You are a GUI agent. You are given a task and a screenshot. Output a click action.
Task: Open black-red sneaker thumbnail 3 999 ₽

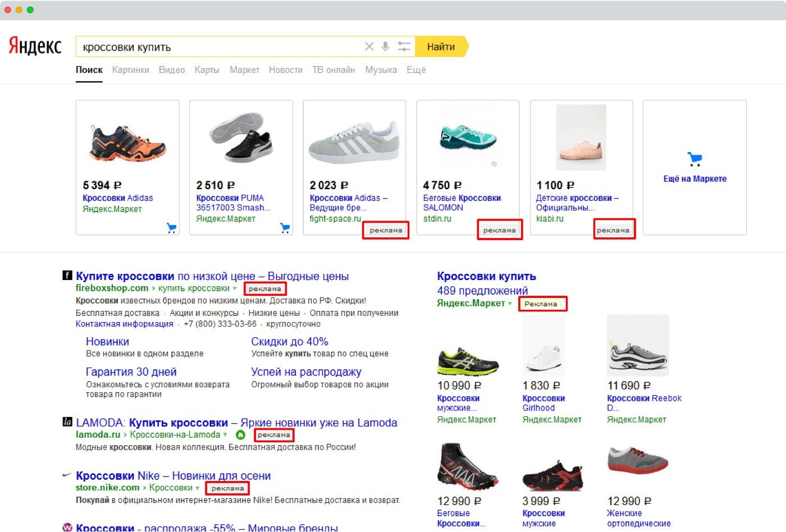point(553,476)
